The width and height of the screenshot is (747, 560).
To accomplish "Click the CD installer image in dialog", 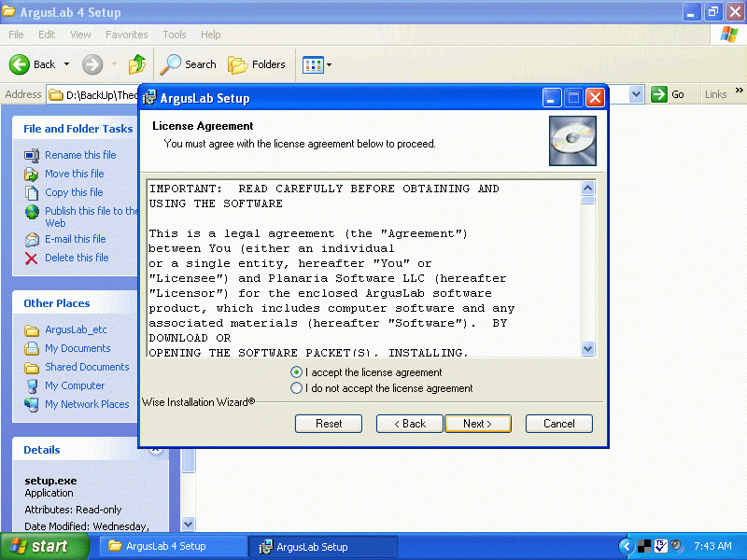I will coord(572,141).
